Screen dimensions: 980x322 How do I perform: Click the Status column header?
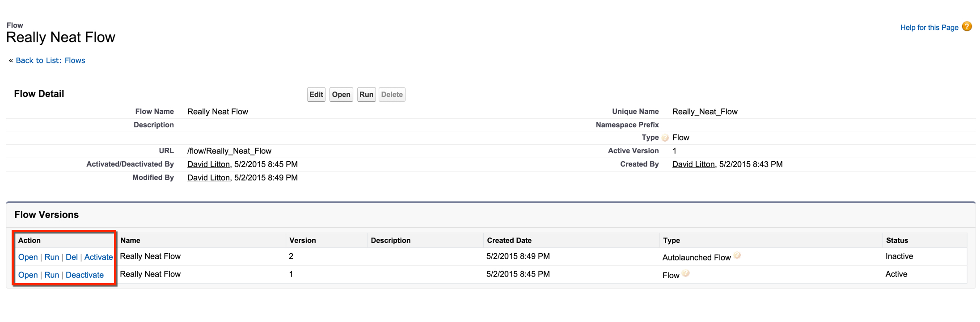pos(897,240)
